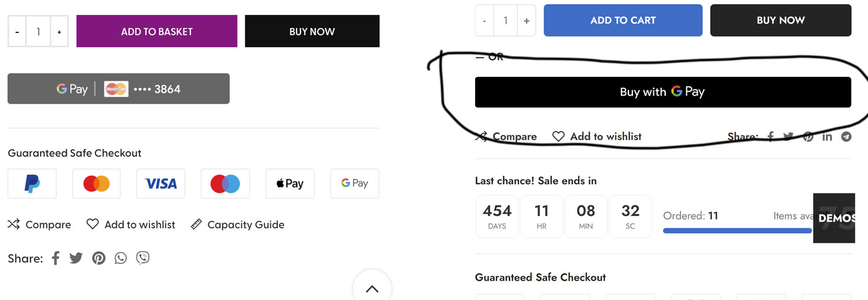Image resolution: width=868 pixels, height=300 pixels.
Task: Click the purple Add to Basket button
Action: click(x=157, y=31)
